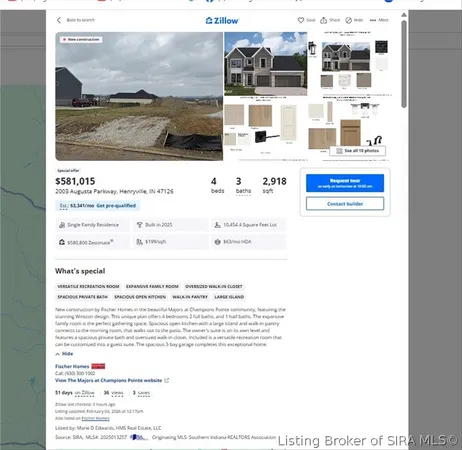Image resolution: width=462 pixels, height=450 pixels.
Task: Click the lot size icon
Action: tap(217, 225)
